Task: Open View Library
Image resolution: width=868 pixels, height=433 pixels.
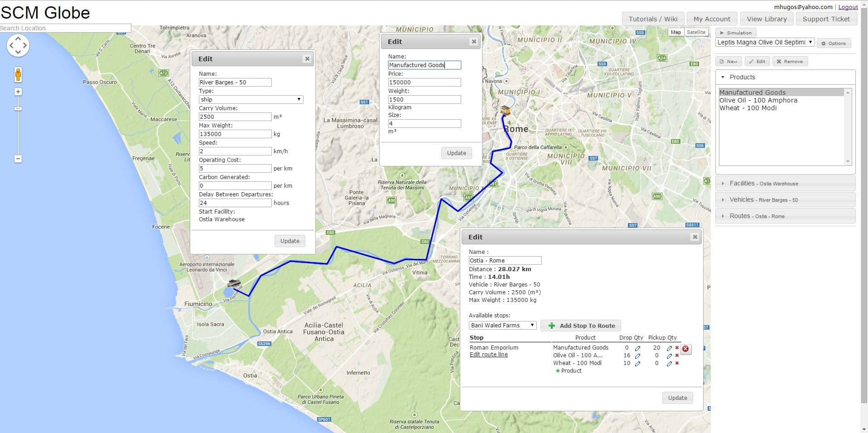Action: (x=767, y=19)
